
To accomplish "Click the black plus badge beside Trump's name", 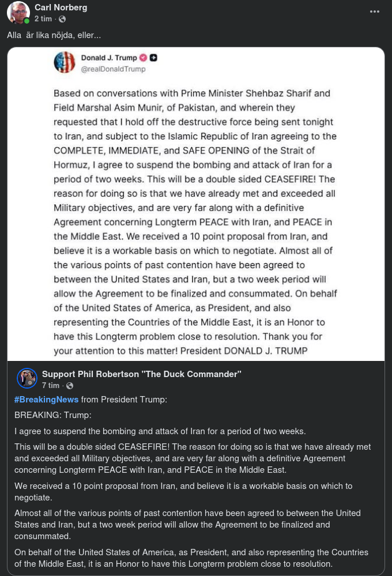I will (153, 58).
